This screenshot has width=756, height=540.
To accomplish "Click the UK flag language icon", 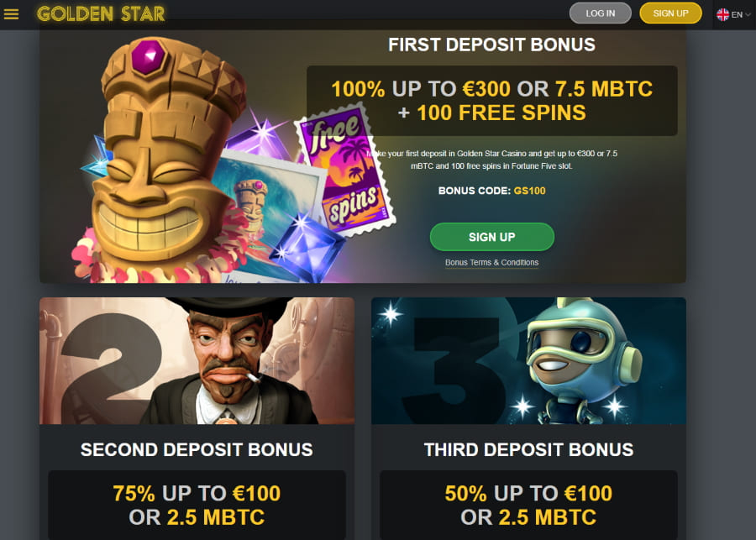I will point(722,14).
